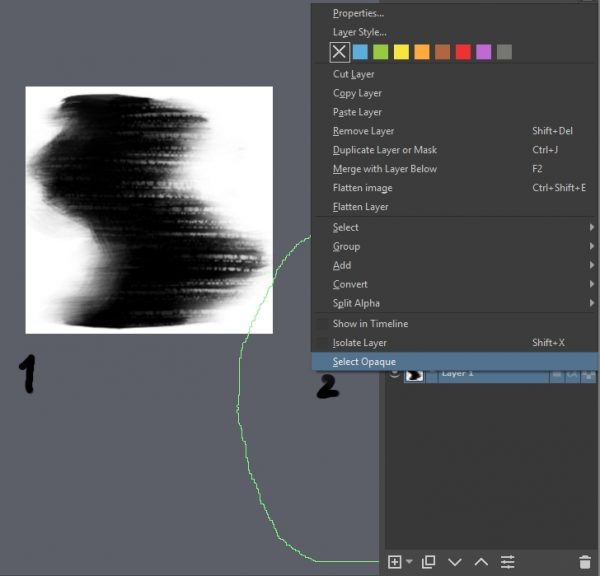Pick the blue layer color label
This screenshot has width=600, height=576.
(x=360, y=52)
